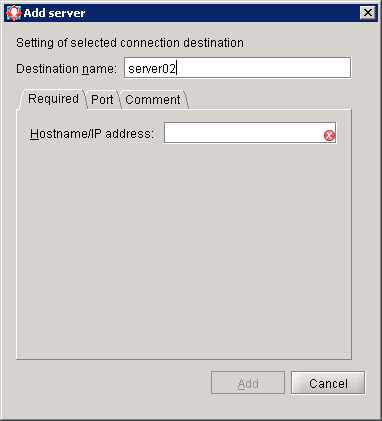382x421 pixels.
Task: Click the red error icon in Hostname field
Action: (329, 135)
